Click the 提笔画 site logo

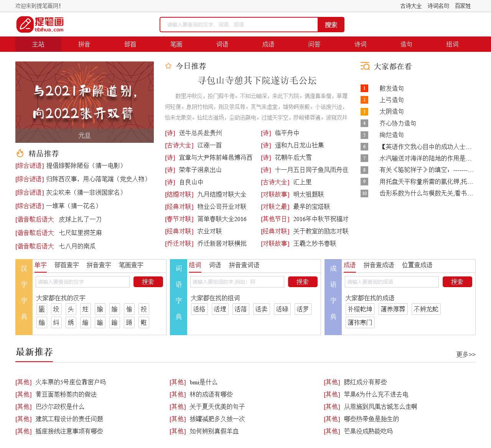click(40, 24)
